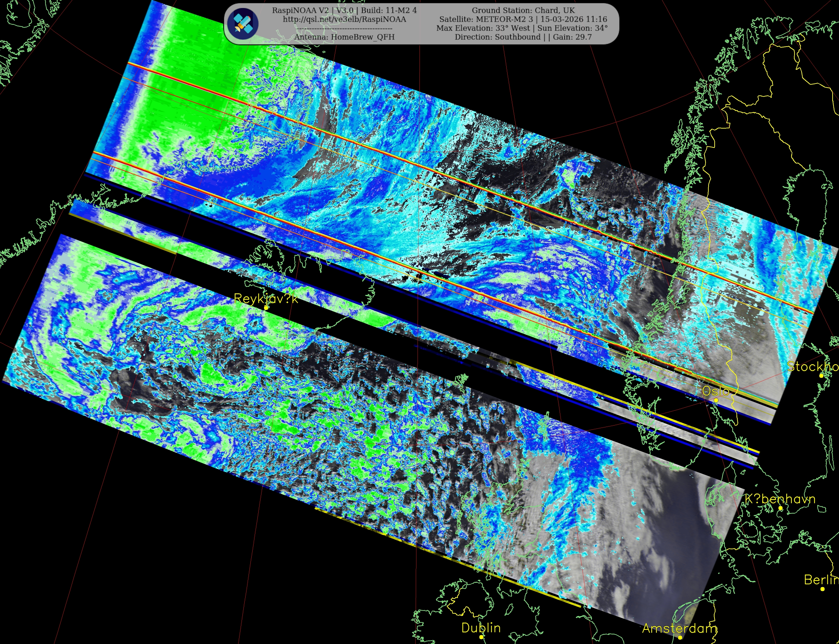Click the yellow marker dot under Berlin
The height and width of the screenshot is (644, 839).
point(822,589)
